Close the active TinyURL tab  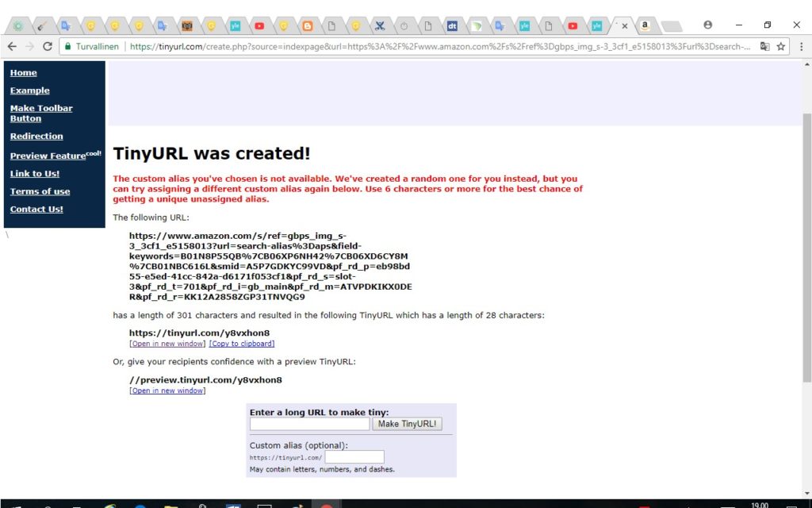[x=625, y=26]
